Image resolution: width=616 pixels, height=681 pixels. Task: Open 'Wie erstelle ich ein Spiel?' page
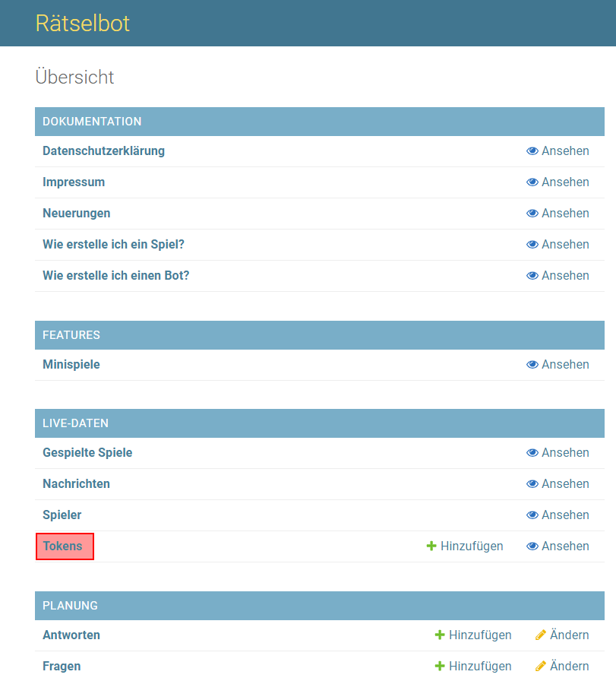113,245
